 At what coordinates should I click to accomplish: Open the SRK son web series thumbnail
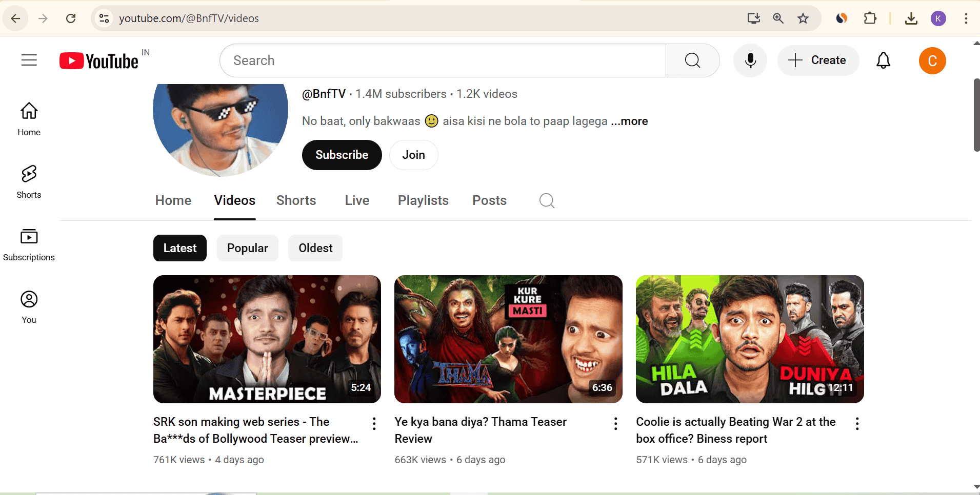[x=267, y=339]
